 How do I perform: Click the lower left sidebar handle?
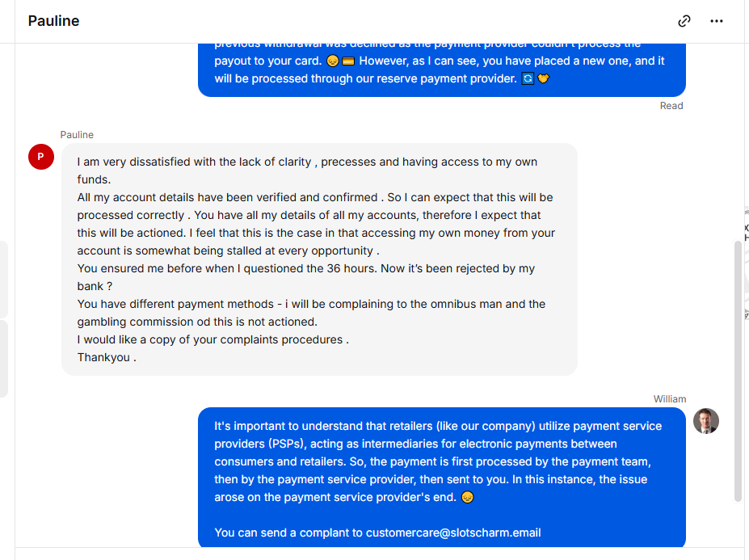pyautogui.click(x=4, y=359)
